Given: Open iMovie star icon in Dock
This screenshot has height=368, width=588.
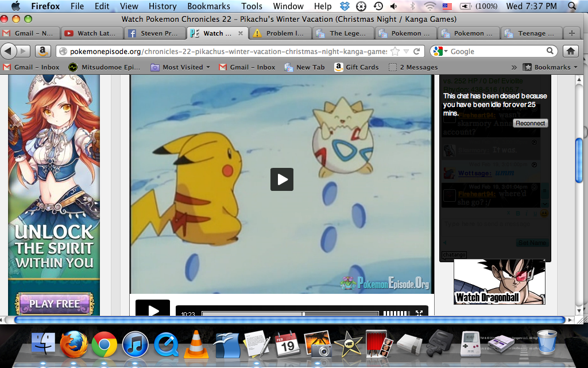Looking at the screenshot, I should (349, 344).
